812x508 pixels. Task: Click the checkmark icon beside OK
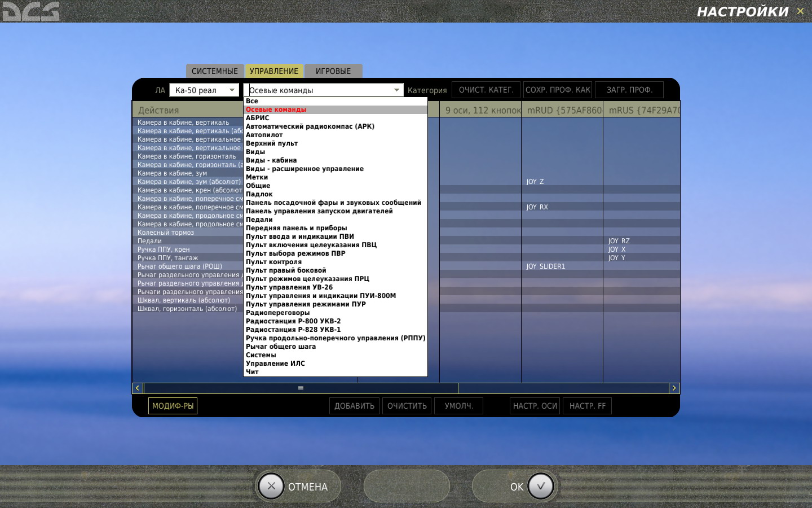[x=541, y=486]
